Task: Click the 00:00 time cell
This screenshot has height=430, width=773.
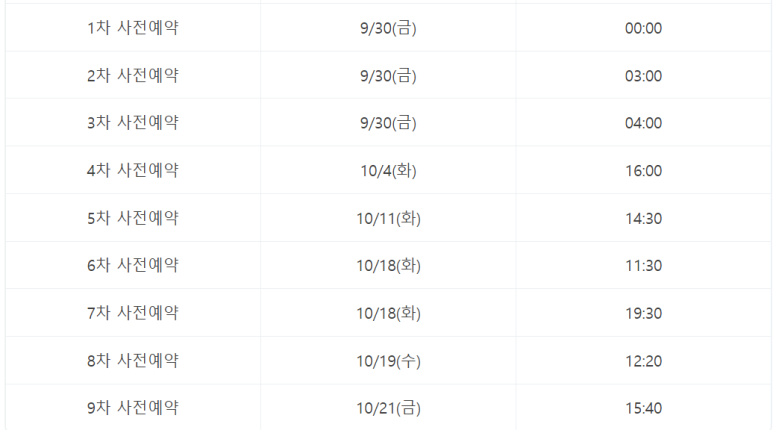Action: pos(643,28)
